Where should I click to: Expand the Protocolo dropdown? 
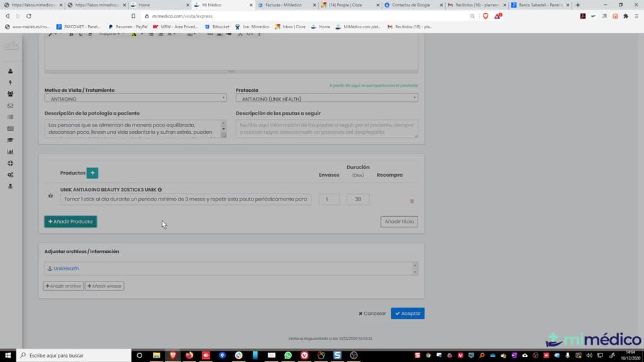[327, 99]
